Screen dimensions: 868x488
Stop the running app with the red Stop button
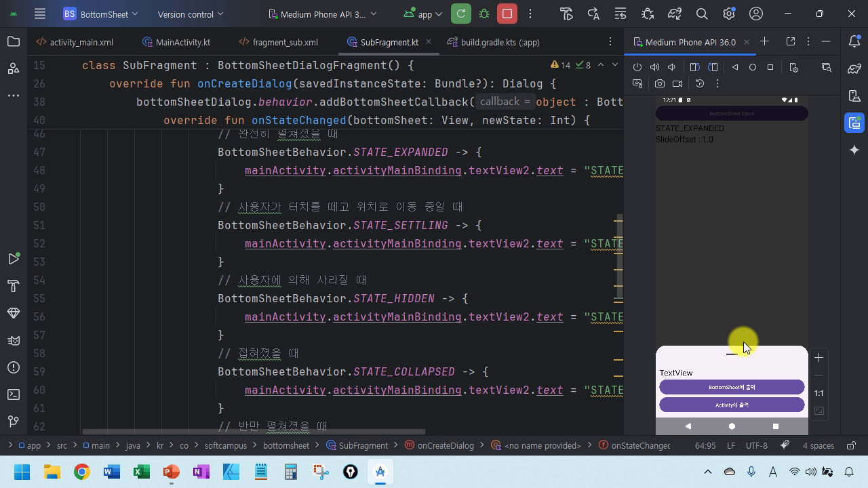(x=507, y=14)
